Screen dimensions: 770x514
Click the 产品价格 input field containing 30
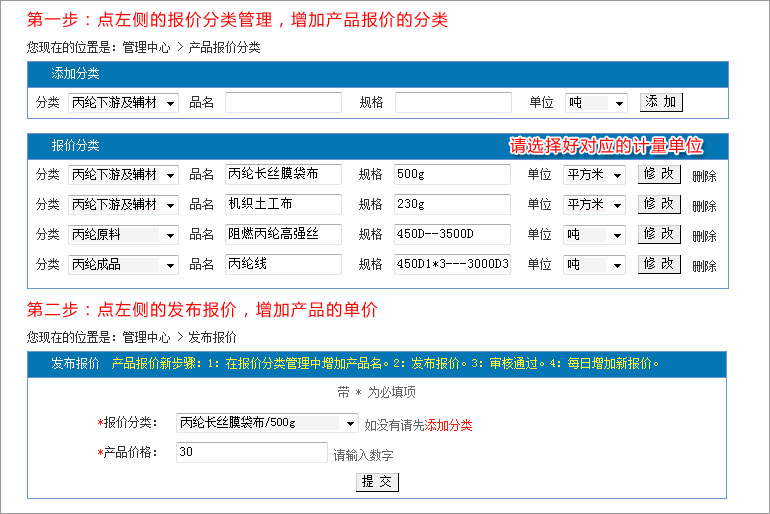251,452
